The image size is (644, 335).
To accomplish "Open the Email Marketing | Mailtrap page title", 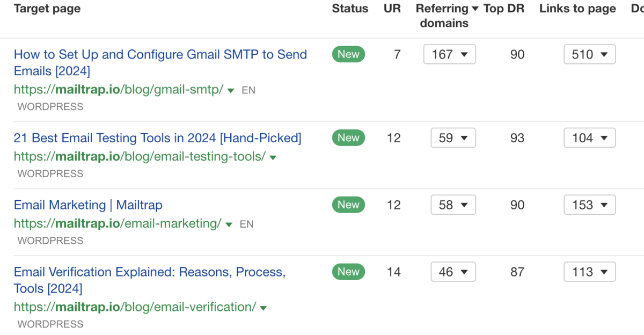I will pos(88,205).
